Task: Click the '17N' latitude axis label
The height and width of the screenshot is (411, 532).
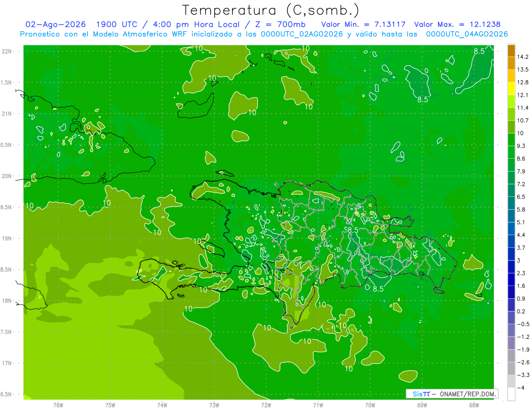Action: point(8,363)
